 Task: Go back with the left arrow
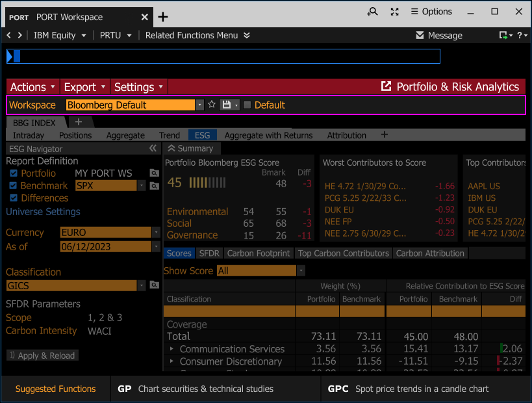(9, 35)
